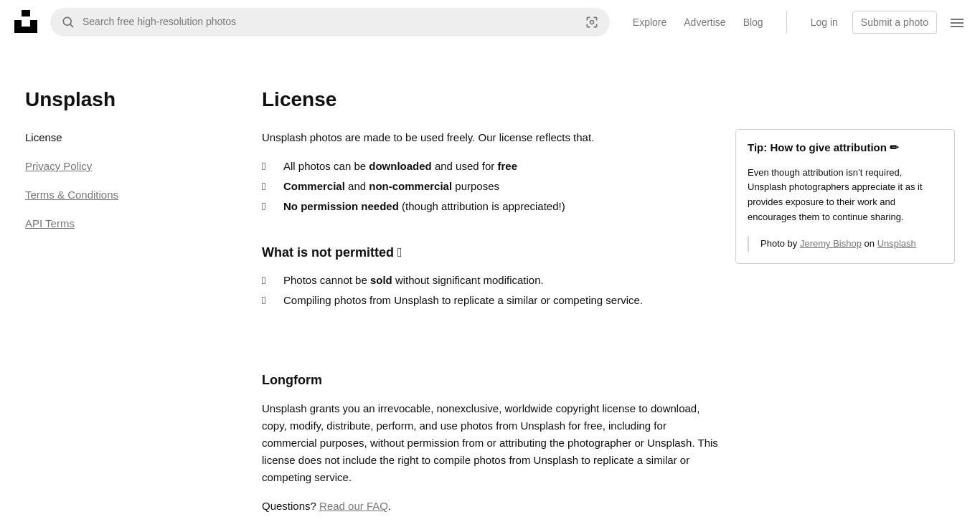This screenshot has height=522, width=980.
Task: Click Log in
Action: (x=824, y=22)
